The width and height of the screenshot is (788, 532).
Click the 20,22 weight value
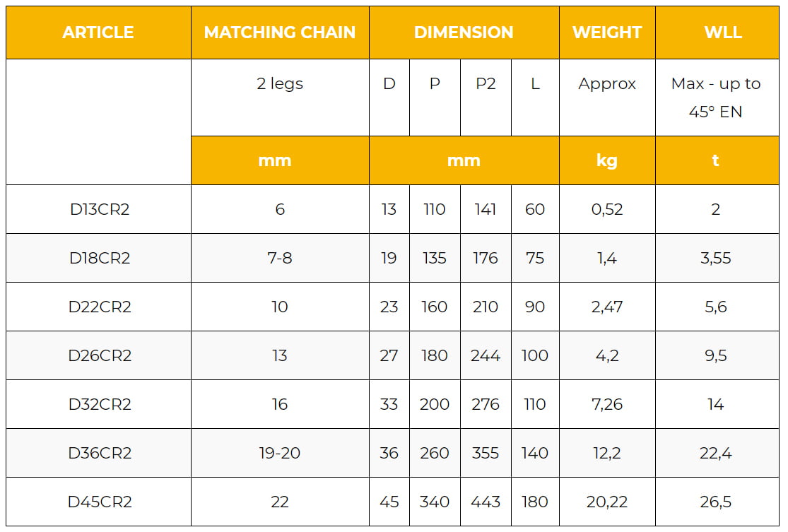pos(607,502)
